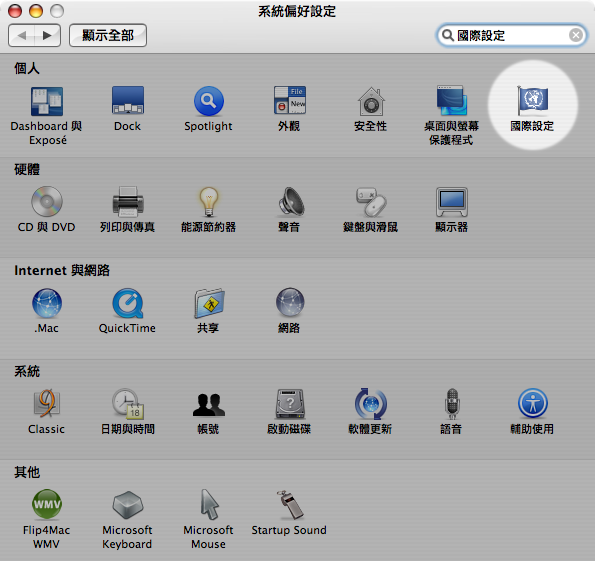Click the 顯示全部 show all button

pos(108,35)
